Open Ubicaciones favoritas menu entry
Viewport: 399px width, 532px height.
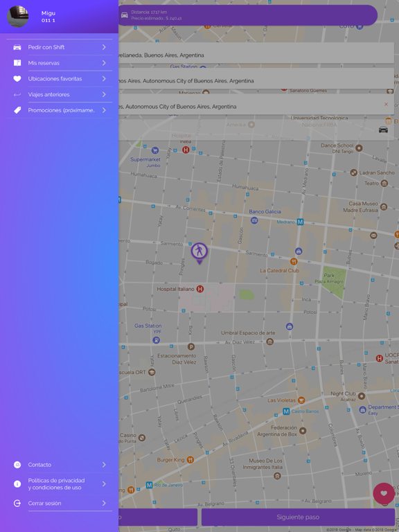tap(59, 79)
